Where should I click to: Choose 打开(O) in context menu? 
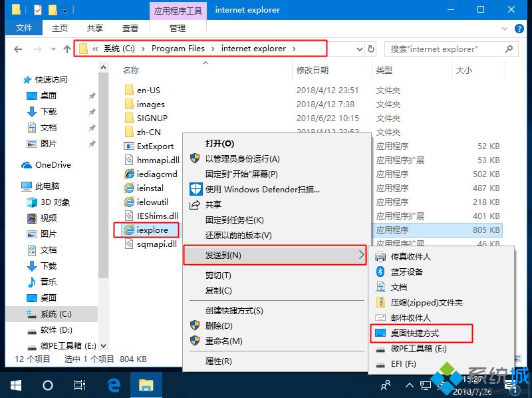220,143
